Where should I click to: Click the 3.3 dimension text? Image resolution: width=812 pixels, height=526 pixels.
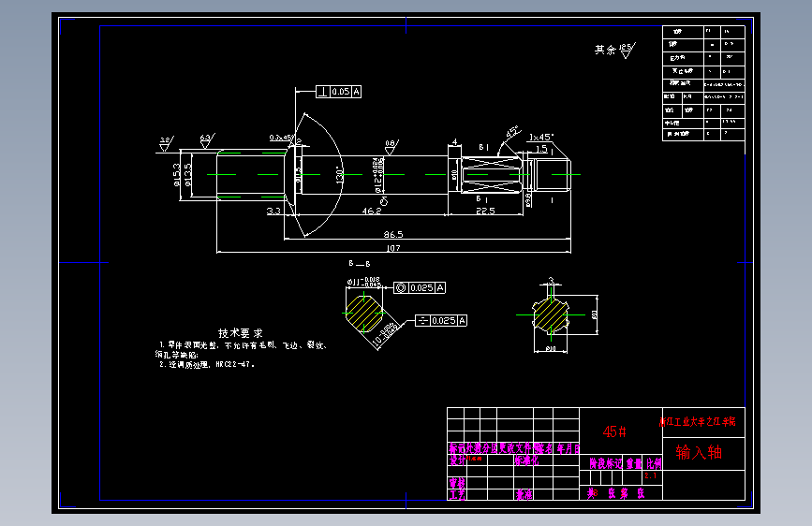pos(273,211)
